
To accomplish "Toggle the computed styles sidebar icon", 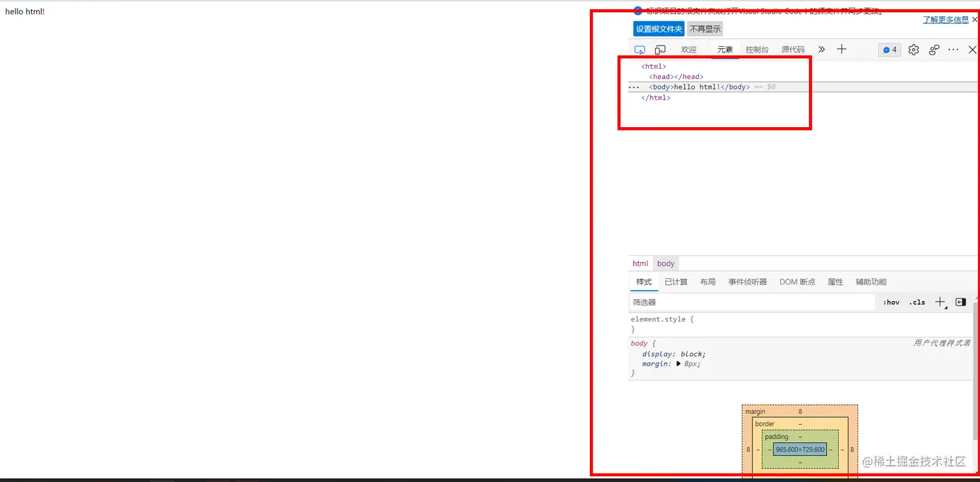I will (x=961, y=302).
